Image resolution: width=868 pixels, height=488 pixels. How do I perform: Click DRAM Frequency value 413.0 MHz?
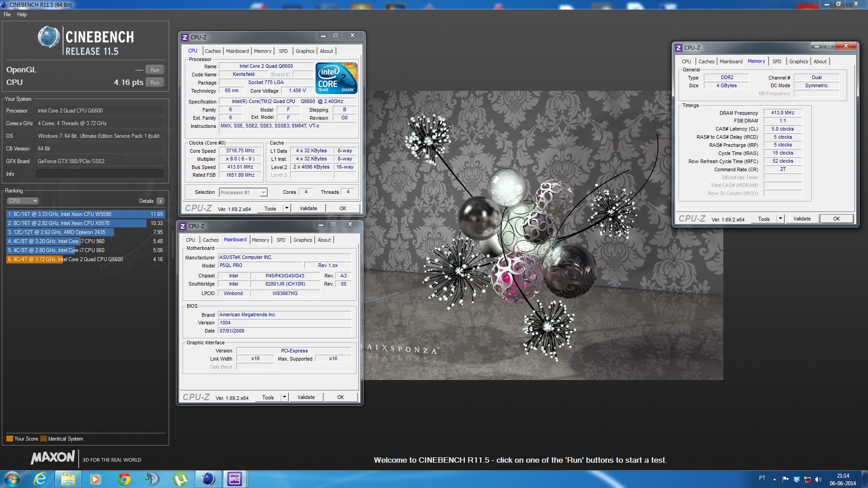pos(783,113)
